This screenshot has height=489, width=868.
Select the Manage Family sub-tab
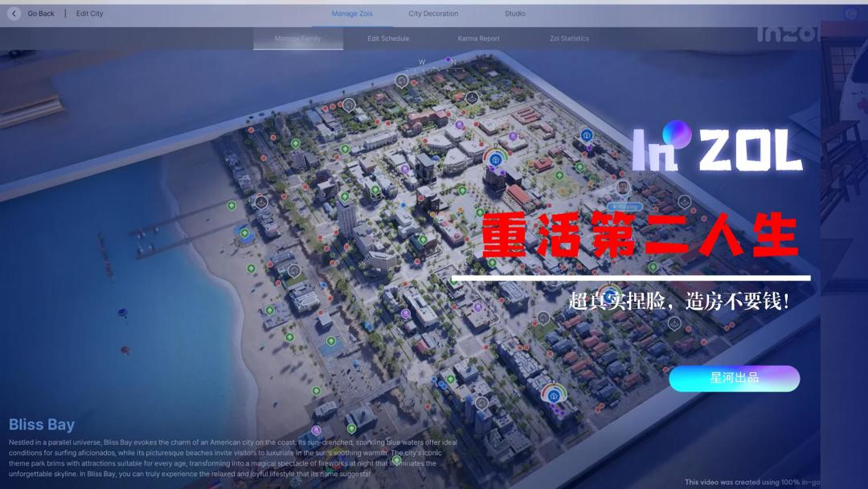[x=298, y=39]
